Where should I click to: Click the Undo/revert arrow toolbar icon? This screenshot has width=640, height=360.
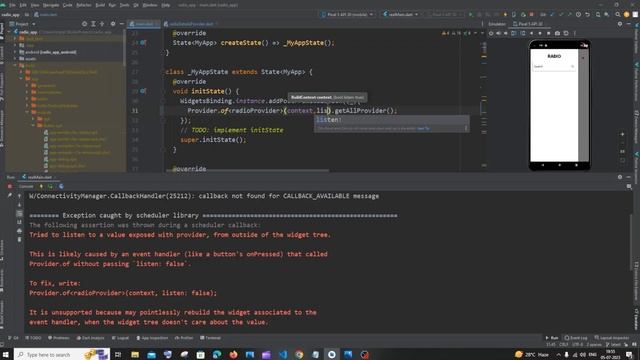[587, 14]
